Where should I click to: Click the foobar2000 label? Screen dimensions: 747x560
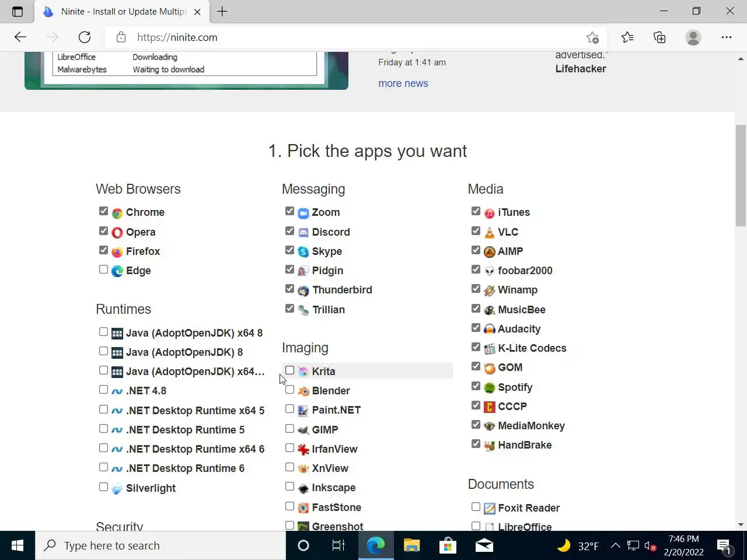coord(525,271)
